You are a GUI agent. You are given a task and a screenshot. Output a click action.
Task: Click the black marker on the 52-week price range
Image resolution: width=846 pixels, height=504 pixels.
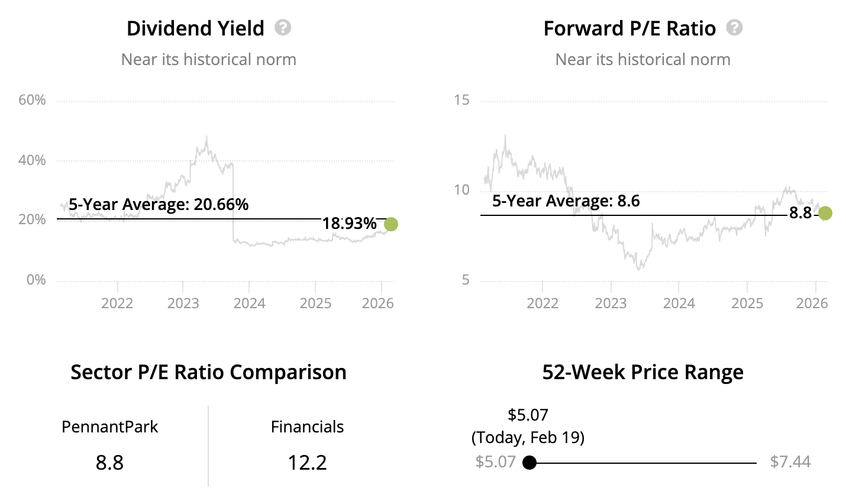pyautogui.click(x=529, y=463)
